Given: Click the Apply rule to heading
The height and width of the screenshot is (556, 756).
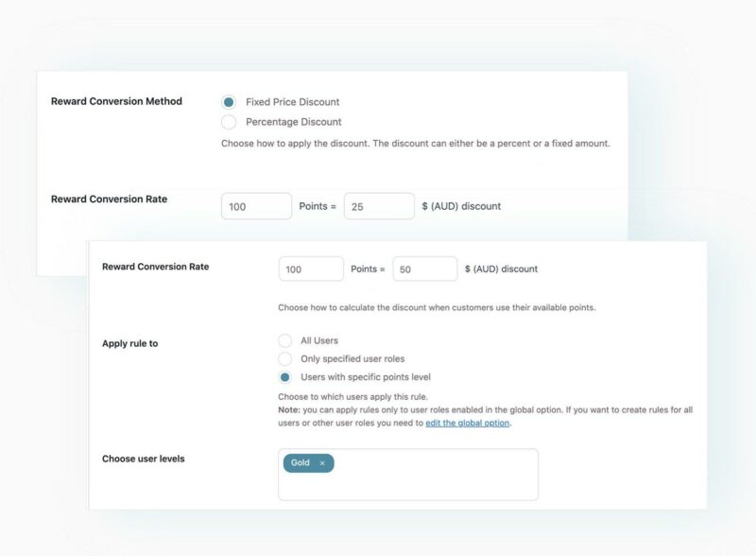Looking at the screenshot, I should pyautogui.click(x=130, y=343).
